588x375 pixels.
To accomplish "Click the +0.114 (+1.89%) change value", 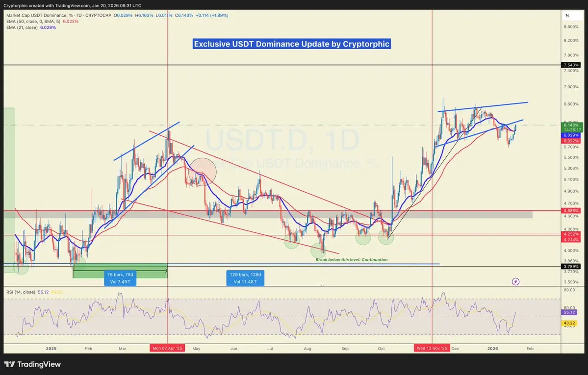I will [x=212, y=15].
